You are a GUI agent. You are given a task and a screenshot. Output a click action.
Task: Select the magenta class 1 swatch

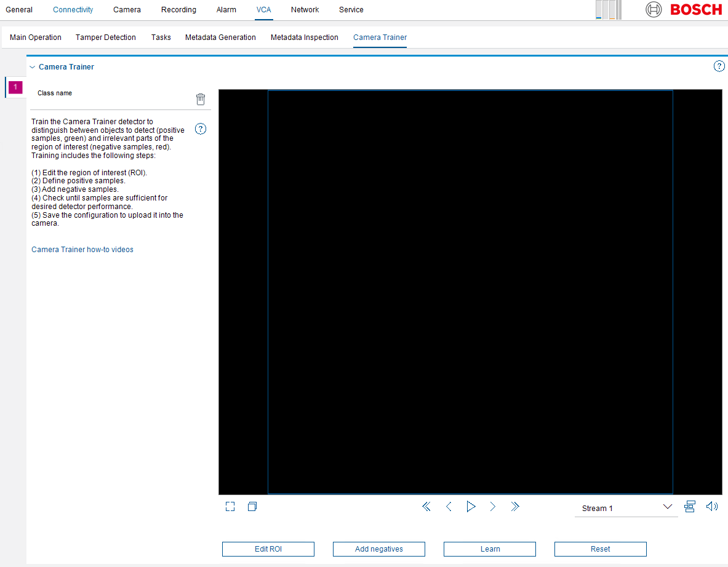point(15,87)
